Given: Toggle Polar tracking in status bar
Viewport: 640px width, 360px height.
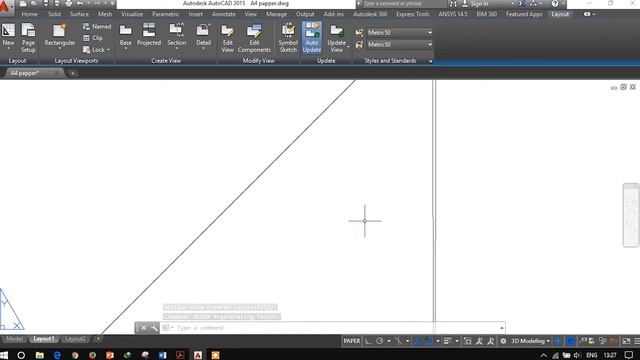Looking at the screenshot, I should (380, 341).
